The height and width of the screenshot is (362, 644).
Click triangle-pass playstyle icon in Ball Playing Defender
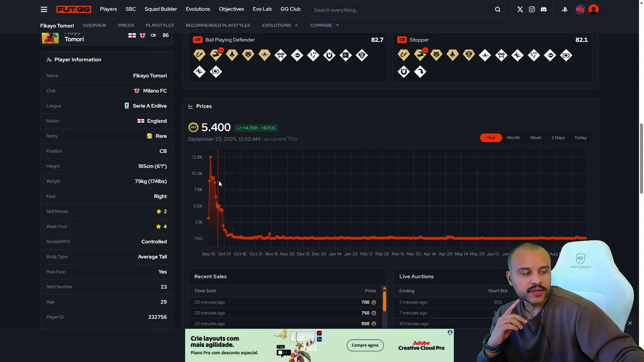[313, 55]
